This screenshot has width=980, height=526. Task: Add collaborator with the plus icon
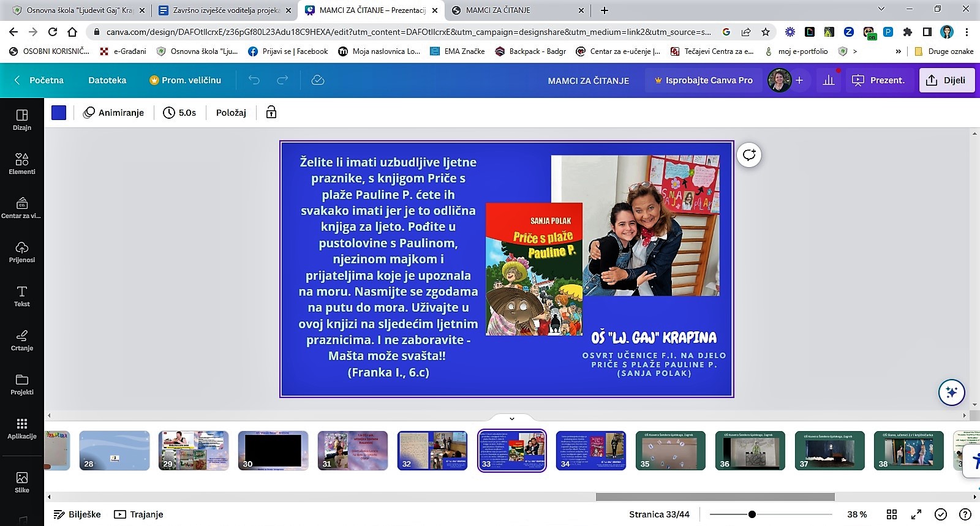(x=799, y=80)
